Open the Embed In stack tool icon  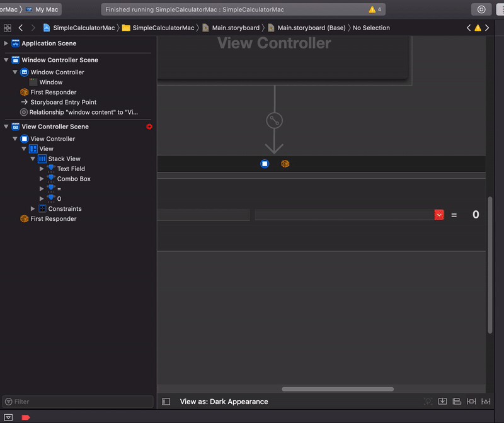pyautogui.click(x=443, y=401)
